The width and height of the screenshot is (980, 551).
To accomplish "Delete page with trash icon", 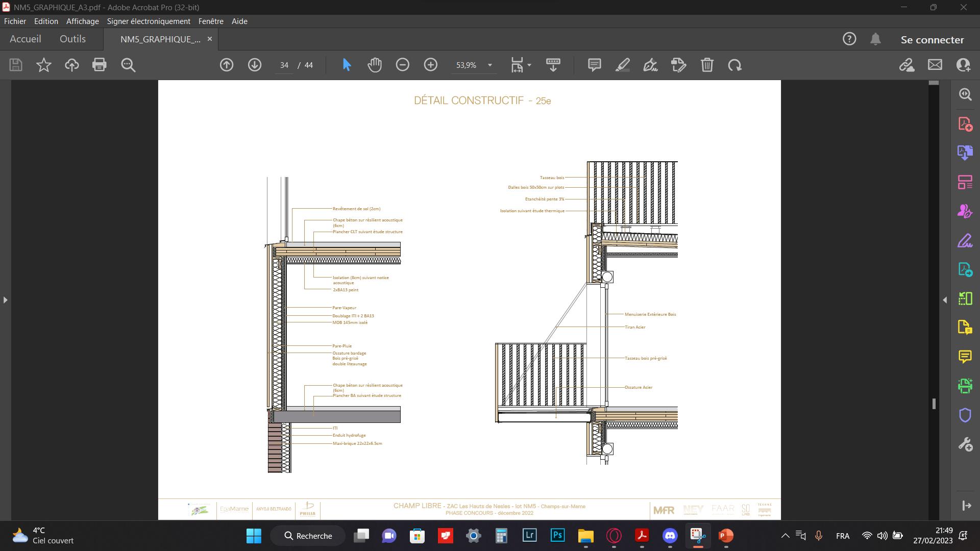I will click(707, 65).
